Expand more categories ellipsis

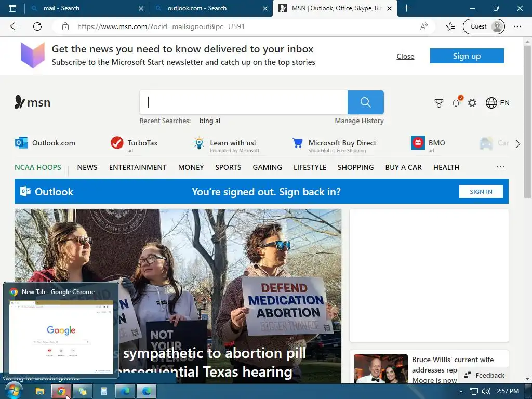point(500,167)
